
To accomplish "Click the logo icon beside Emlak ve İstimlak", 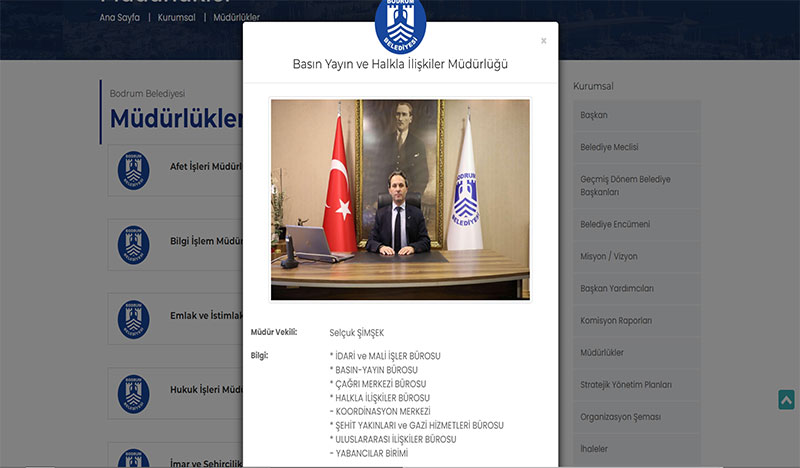I will [134, 319].
